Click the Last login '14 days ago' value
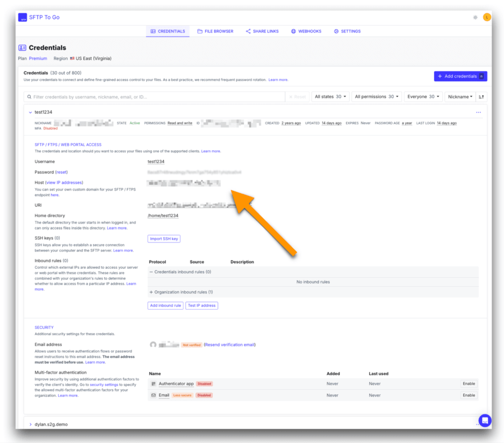This screenshot has width=504, height=443. click(446, 123)
